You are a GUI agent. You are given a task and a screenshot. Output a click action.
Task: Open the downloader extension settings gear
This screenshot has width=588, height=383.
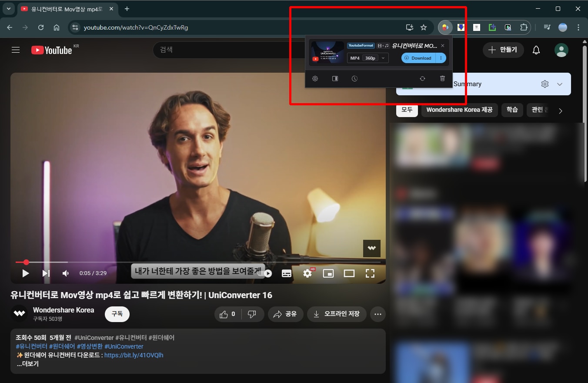pos(315,79)
